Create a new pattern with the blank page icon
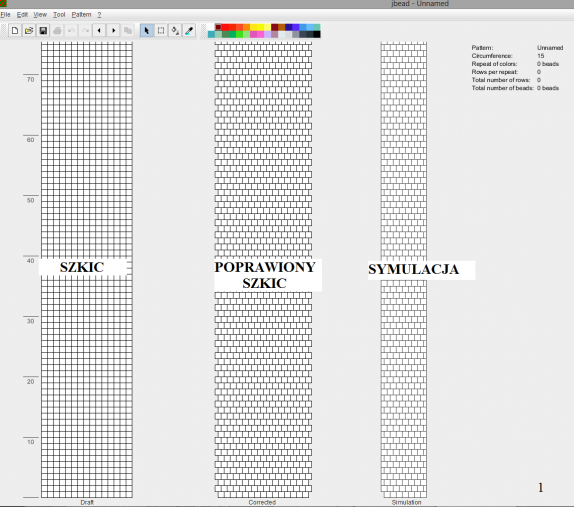Image resolution: width=574 pixels, height=507 pixels. [15, 30]
